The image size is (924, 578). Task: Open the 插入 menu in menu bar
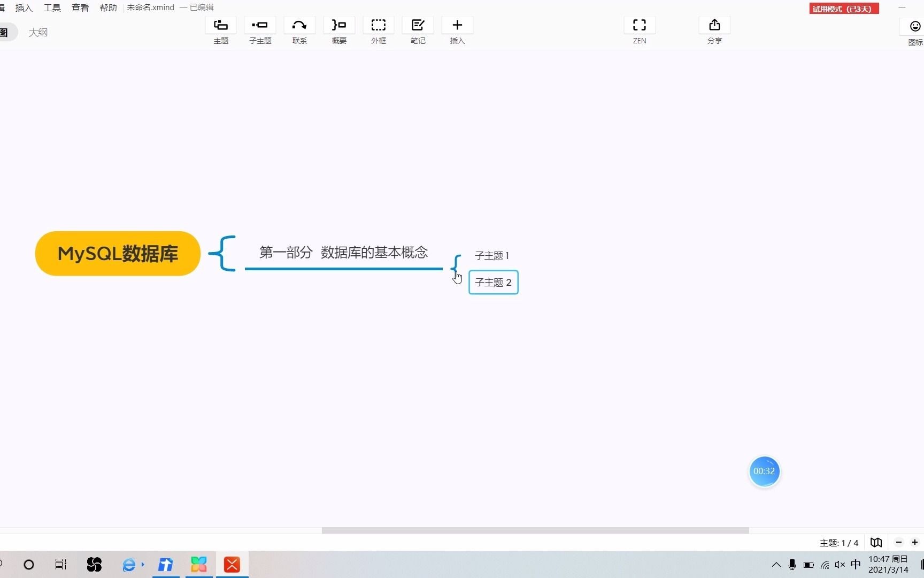pos(24,7)
